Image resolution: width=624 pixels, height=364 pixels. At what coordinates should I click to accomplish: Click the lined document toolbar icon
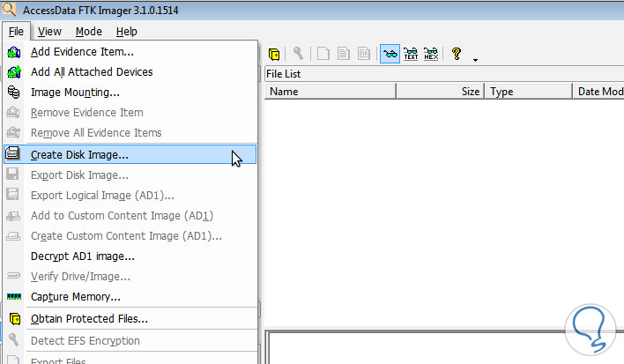point(344,53)
